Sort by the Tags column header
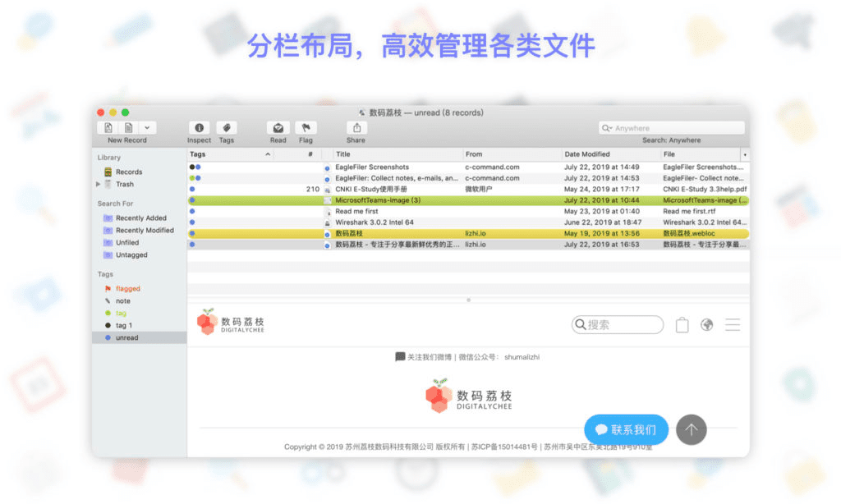Image resolution: width=841 pixels, height=504 pixels. tap(231, 154)
